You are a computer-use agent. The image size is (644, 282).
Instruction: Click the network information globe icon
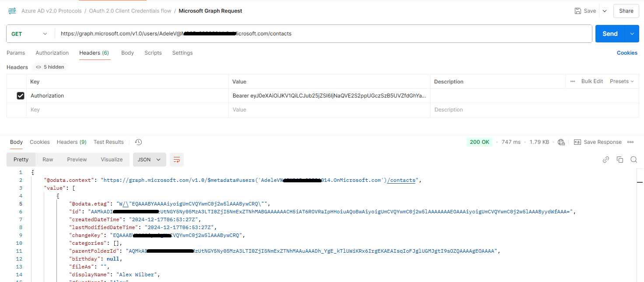click(x=561, y=142)
